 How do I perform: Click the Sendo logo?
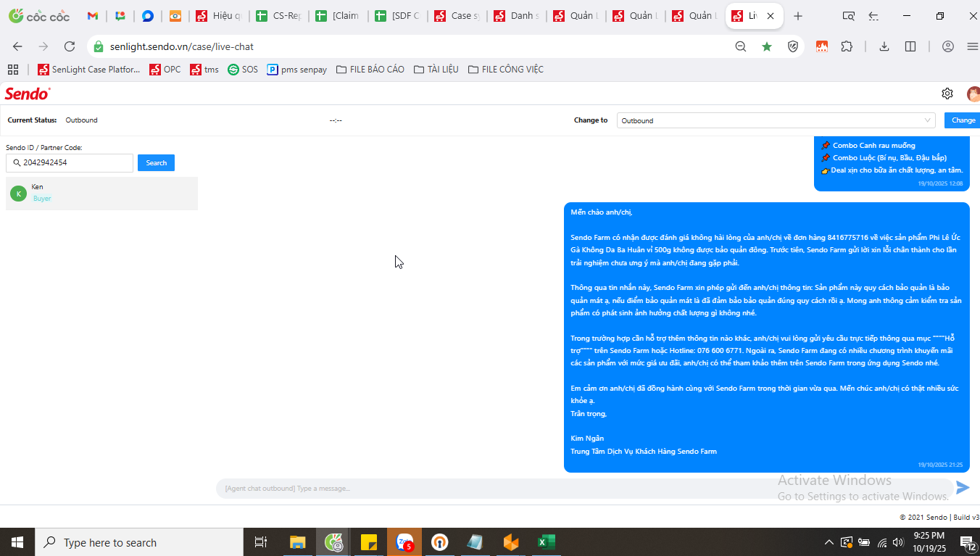[28, 94]
